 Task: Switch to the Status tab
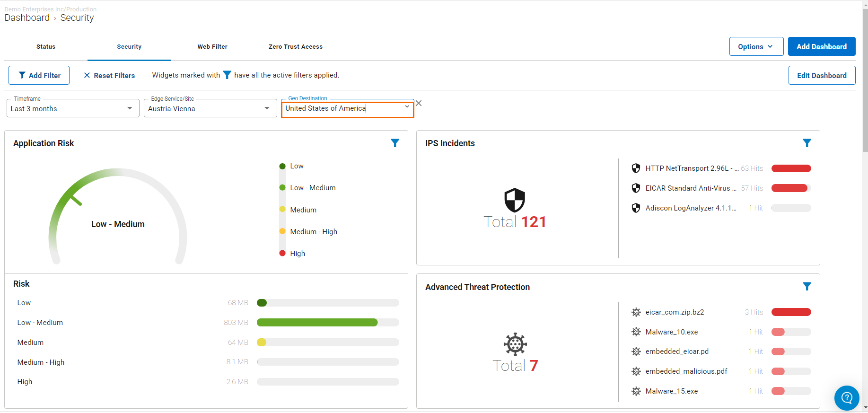coord(46,46)
